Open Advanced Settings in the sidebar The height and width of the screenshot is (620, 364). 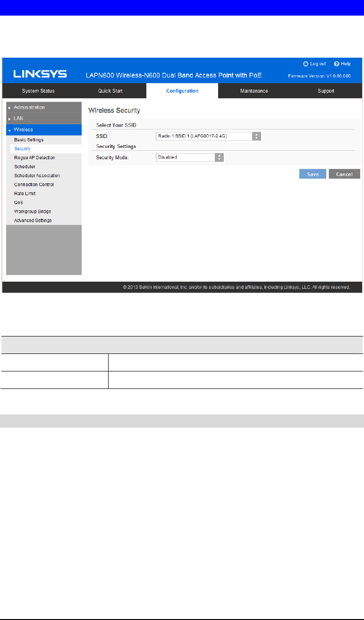pyautogui.click(x=33, y=221)
